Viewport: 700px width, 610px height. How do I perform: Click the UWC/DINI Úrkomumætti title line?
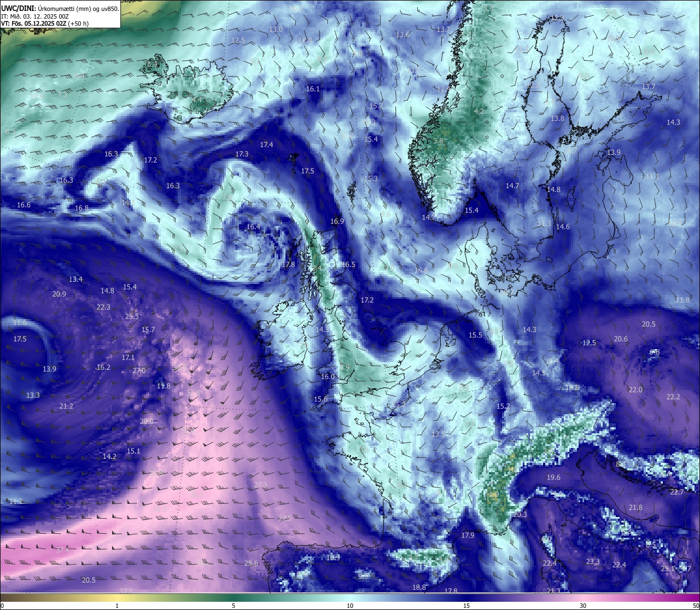60,9
